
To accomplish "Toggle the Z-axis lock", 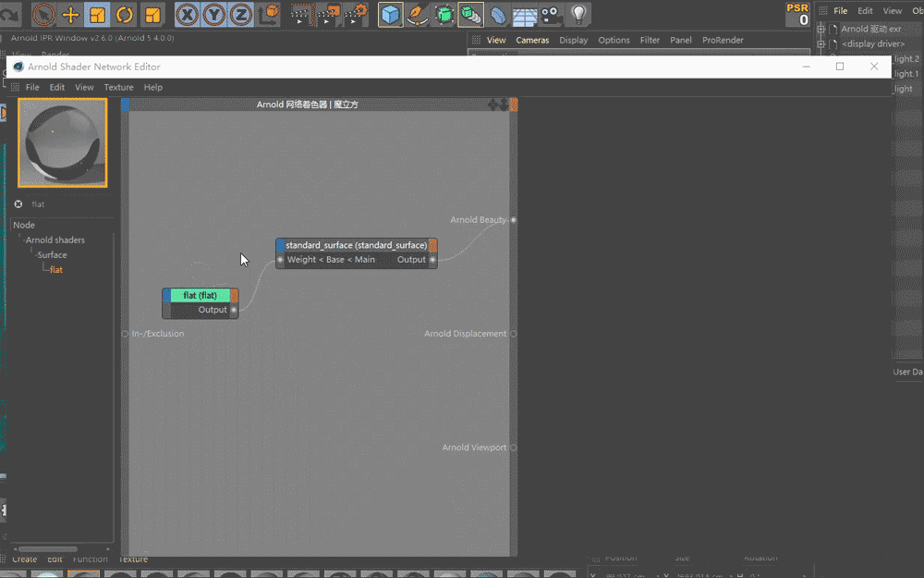I will click(240, 14).
